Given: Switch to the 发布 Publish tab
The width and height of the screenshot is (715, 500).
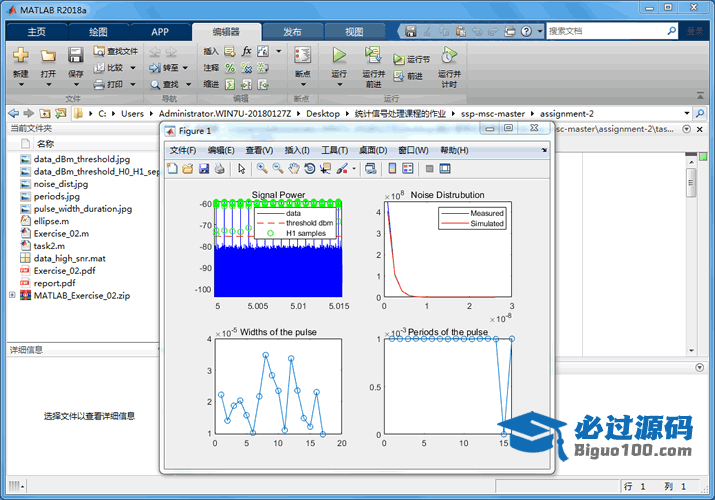Looking at the screenshot, I should [292, 32].
